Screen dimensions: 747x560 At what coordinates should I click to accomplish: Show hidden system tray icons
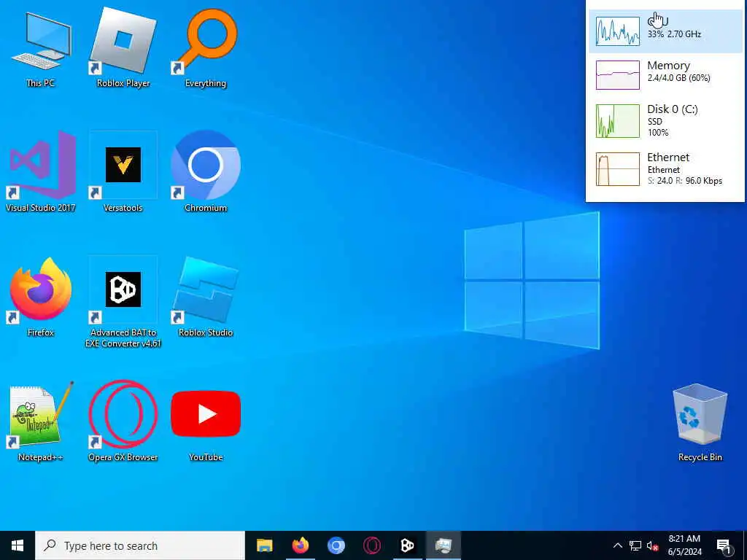(617, 545)
